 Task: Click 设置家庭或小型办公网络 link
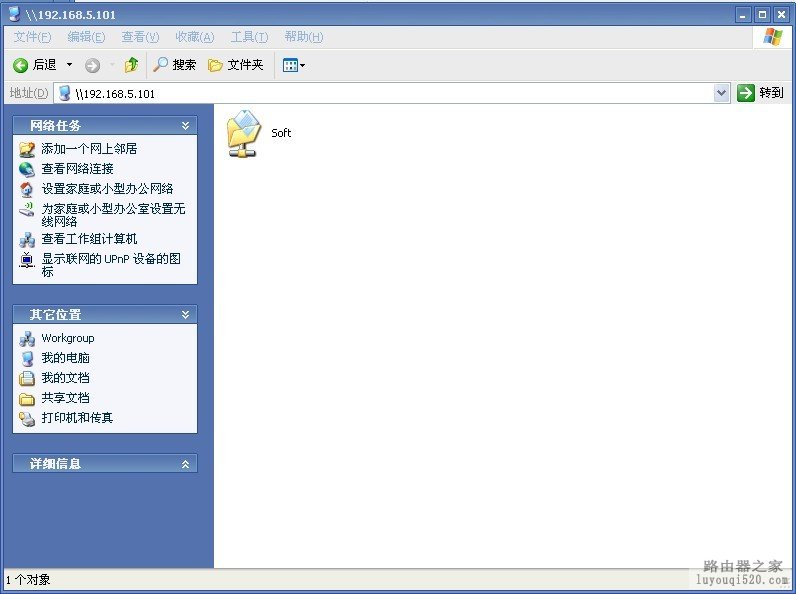[107, 189]
